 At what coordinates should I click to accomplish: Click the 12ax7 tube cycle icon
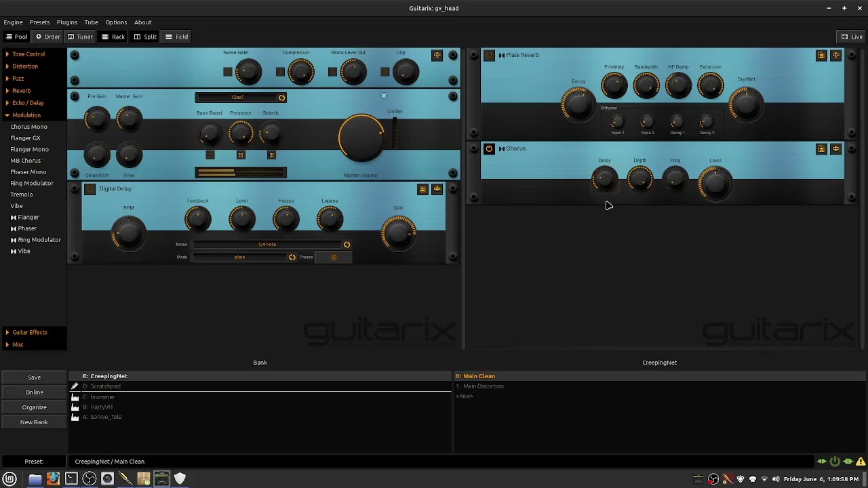(x=282, y=98)
